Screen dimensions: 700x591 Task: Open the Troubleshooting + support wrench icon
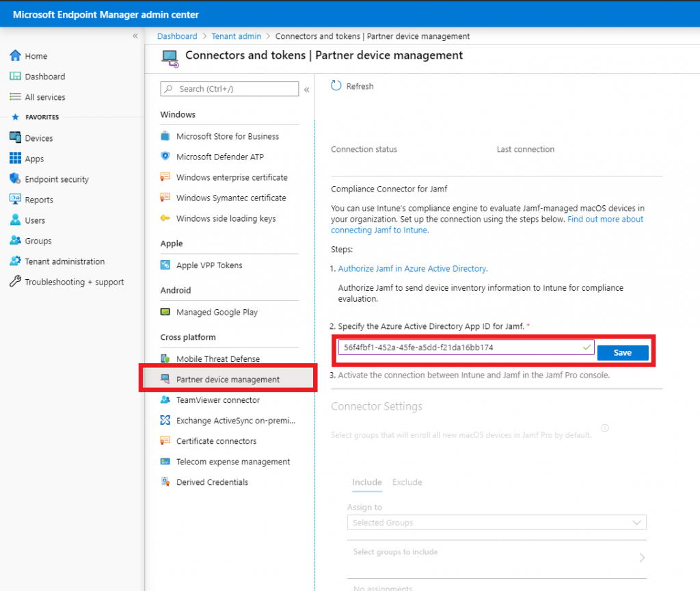[x=15, y=282]
